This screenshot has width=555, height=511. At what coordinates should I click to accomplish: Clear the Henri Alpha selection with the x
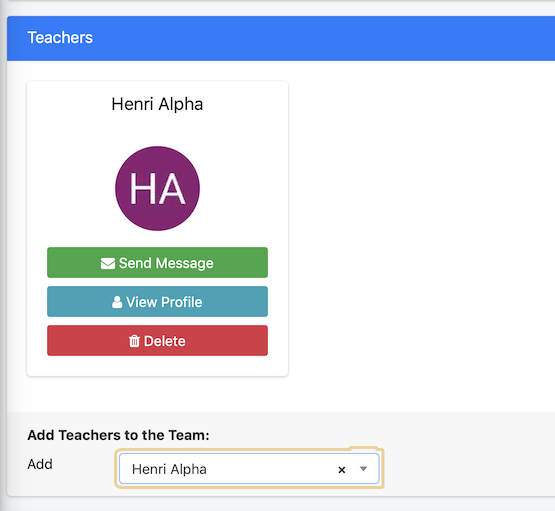[342, 470]
